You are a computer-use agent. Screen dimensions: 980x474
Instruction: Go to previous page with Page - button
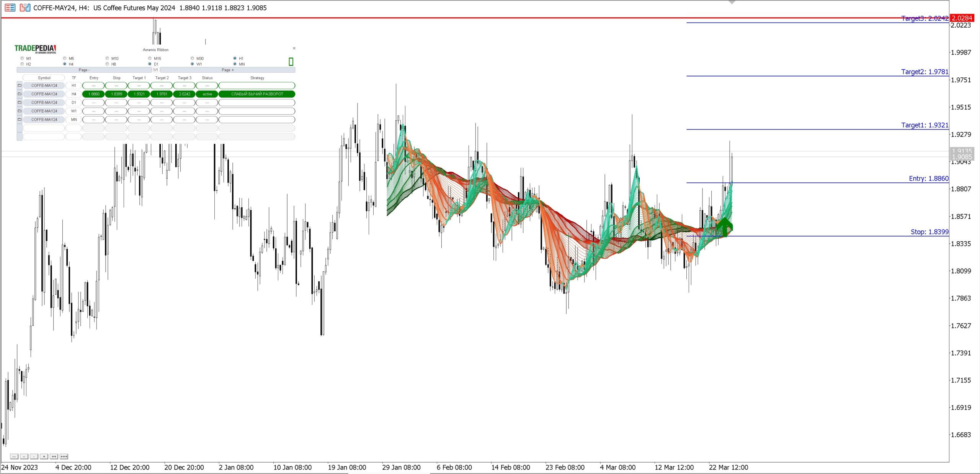(84, 70)
